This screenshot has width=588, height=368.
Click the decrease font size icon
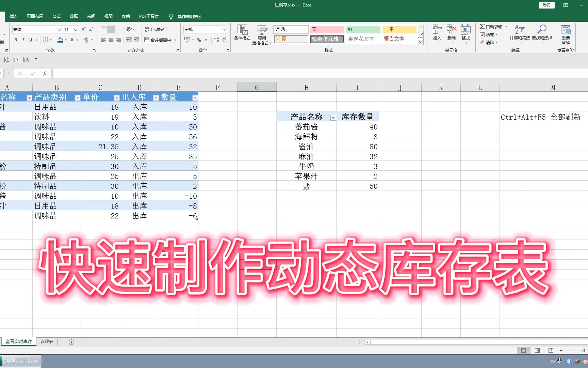click(x=91, y=30)
